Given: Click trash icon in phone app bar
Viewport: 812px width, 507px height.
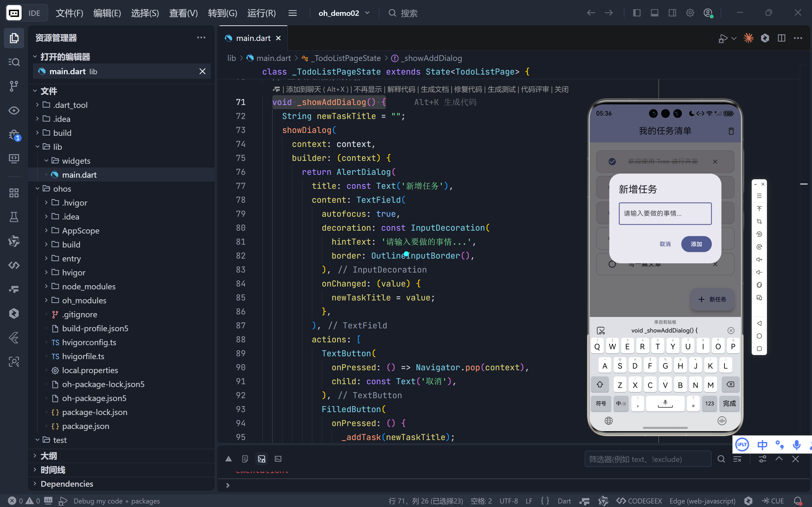Looking at the screenshot, I should point(731,131).
